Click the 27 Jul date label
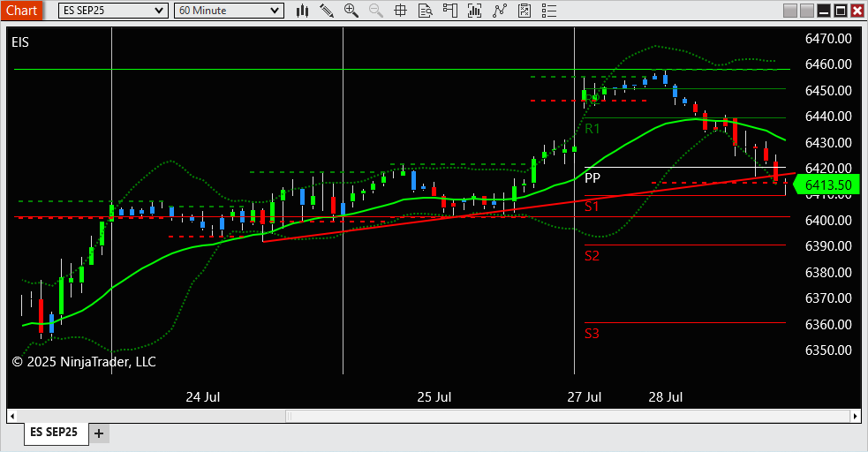This screenshot has height=452, width=868. pos(584,397)
